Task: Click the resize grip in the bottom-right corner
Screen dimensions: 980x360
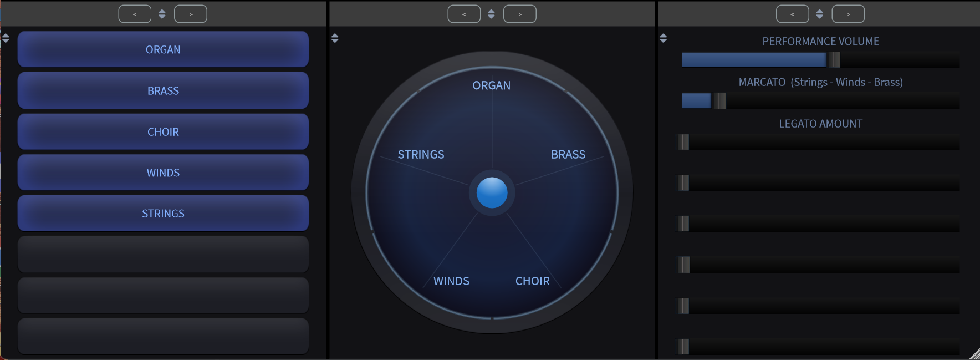Action: [974, 354]
